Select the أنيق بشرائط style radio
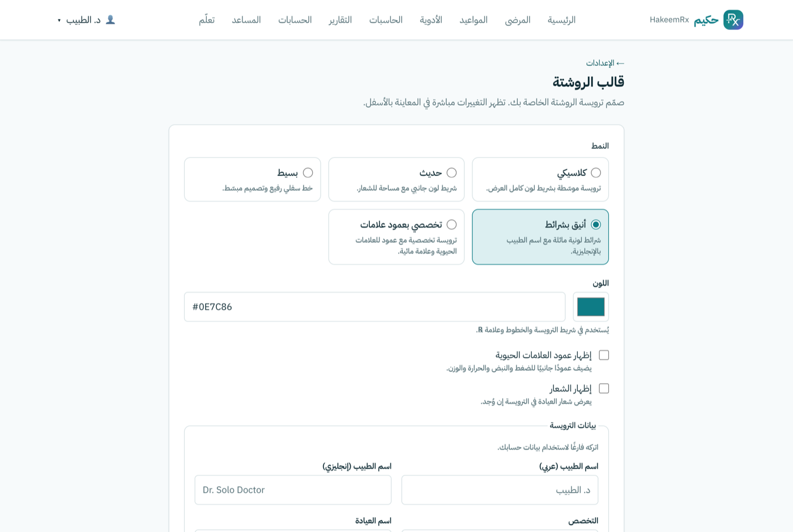 pos(596,225)
